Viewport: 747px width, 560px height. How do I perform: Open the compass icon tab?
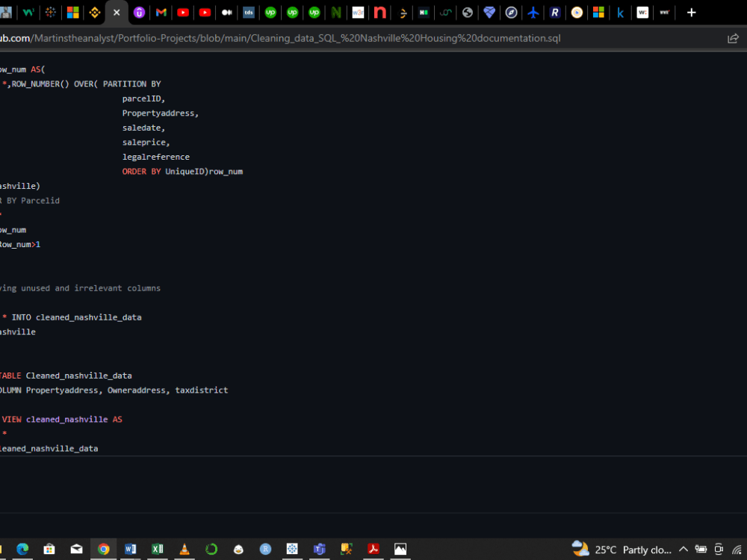click(511, 13)
